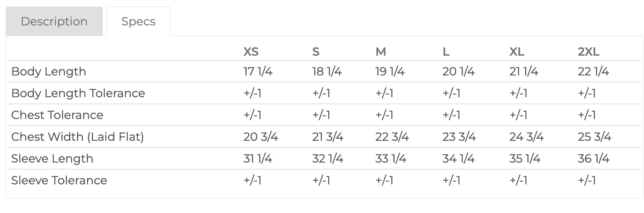The image size is (644, 213).
Task: Click the 2XL size column header
Action: coord(588,52)
